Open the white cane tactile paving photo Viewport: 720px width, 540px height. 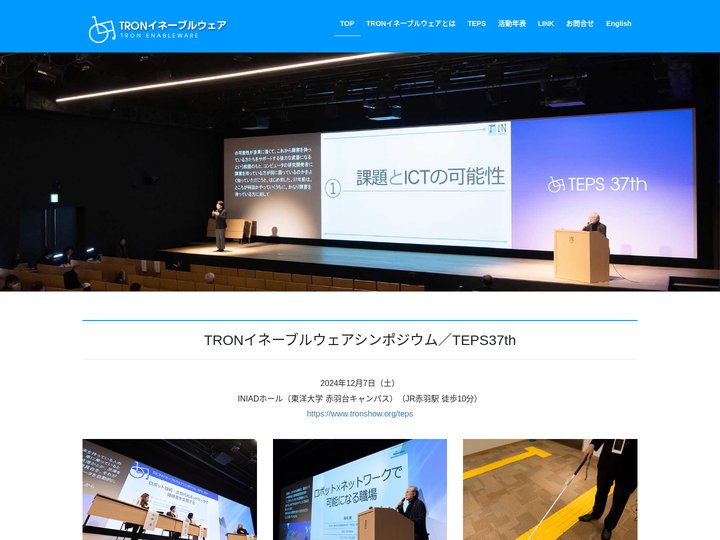point(550,489)
